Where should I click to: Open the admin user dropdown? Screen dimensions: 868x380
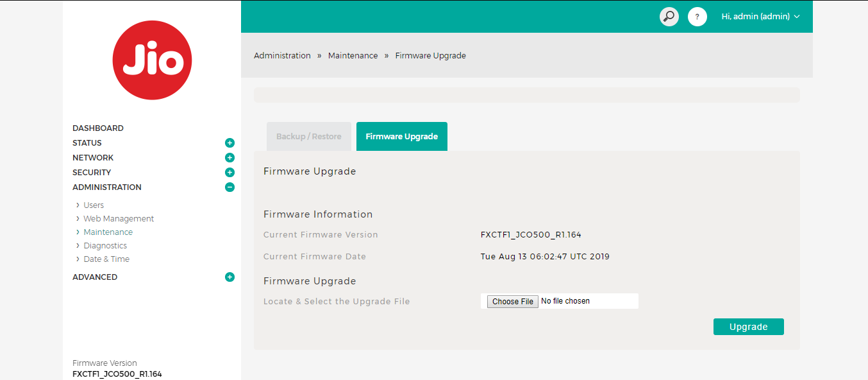coord(760,17)
